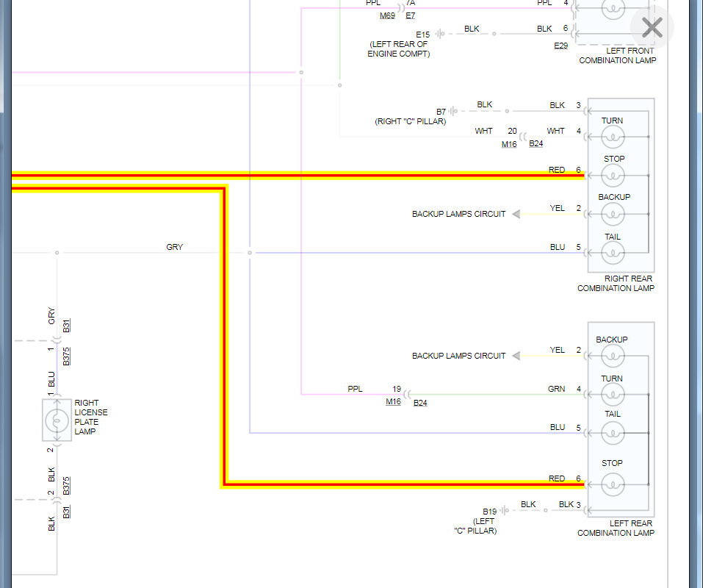Open M16 link under PPL 19 wire
703x588 pixels.
(393, 401)
